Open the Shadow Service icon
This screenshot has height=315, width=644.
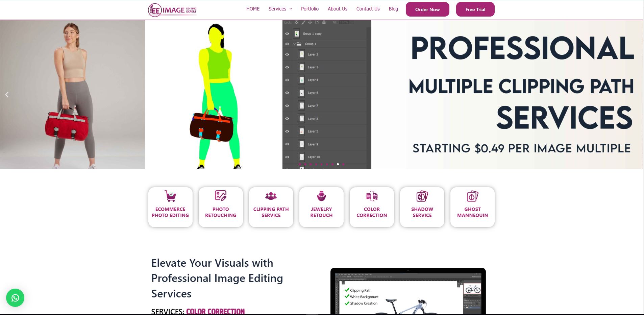[x=422, y=196]
